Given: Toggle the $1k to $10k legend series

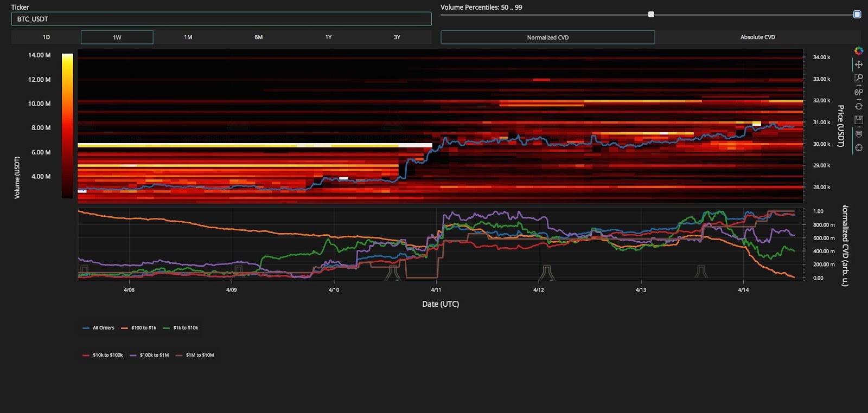Looking at the screenshot, I should [x=181, y=328].
